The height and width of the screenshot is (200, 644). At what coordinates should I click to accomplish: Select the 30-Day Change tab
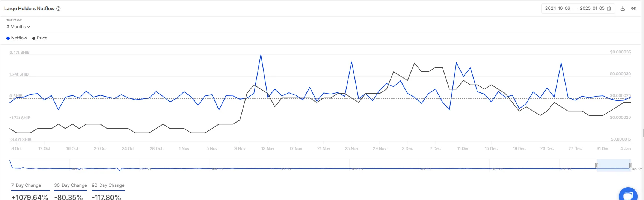71,185
